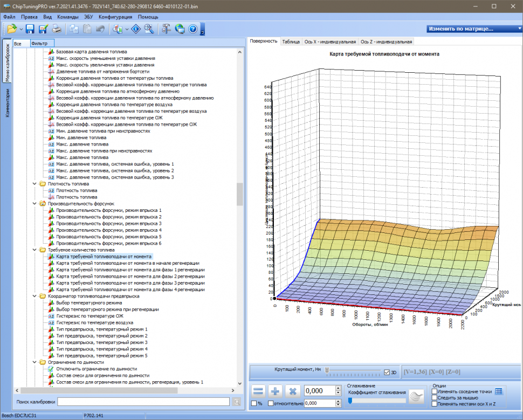The height and width of the screenshot is (420, 523).
Task: Click the smoothing surface mesh icon
Action: coord(416,396)
